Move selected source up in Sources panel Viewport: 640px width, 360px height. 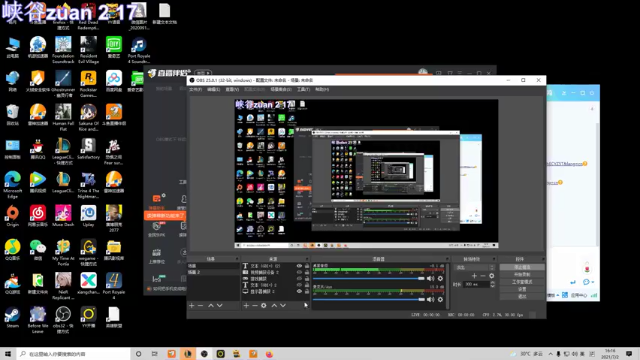274,305
